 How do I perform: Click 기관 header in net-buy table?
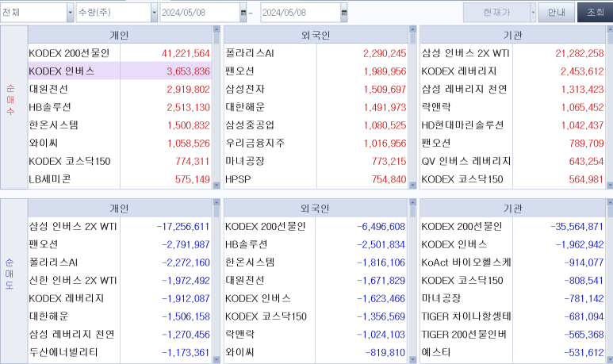pyautogui.click(x=513, y=35)
